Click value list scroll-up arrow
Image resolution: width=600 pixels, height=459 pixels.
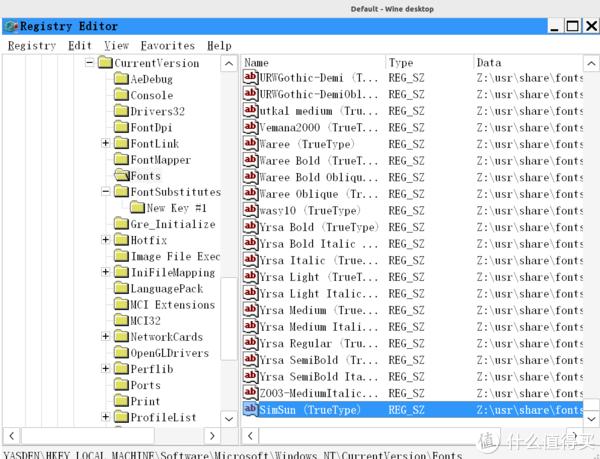coord(591,63)
